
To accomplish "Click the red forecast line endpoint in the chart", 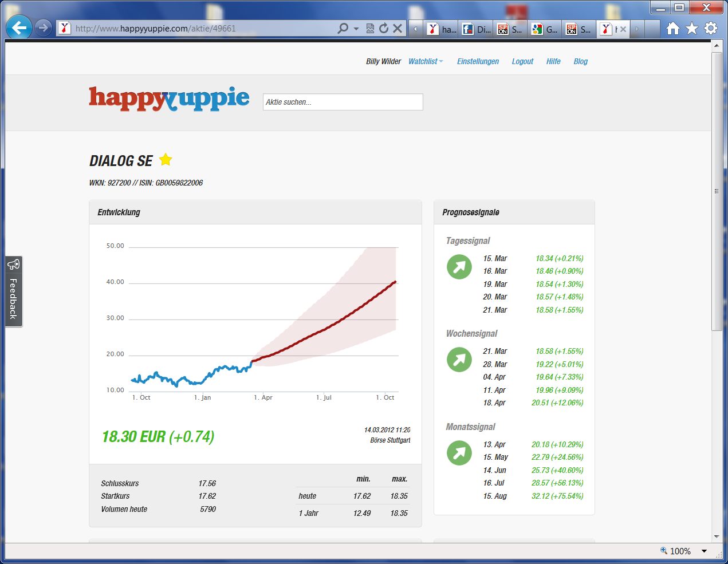I will click(x=395, y=282).
